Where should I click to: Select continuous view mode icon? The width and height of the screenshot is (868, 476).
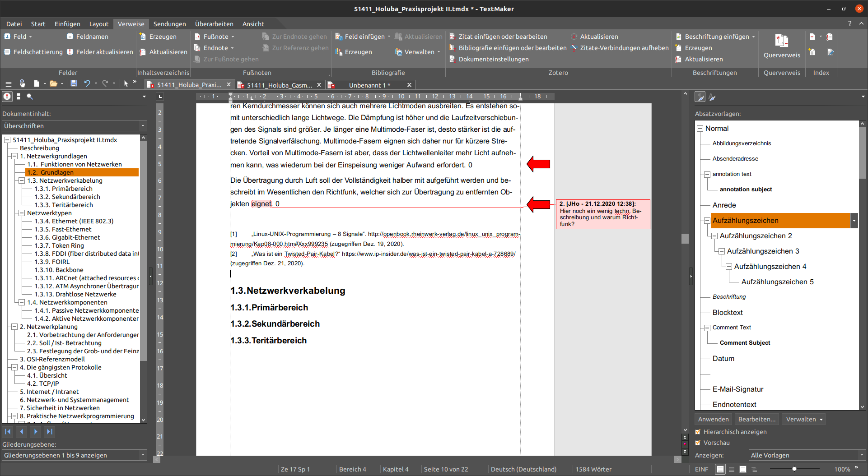click(x=732, y=469)
